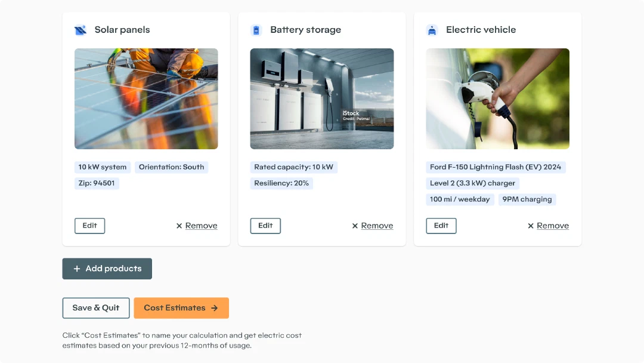Click the X icon beside Electric vehicle Remove
644x363 pixels.
[531, 226]
